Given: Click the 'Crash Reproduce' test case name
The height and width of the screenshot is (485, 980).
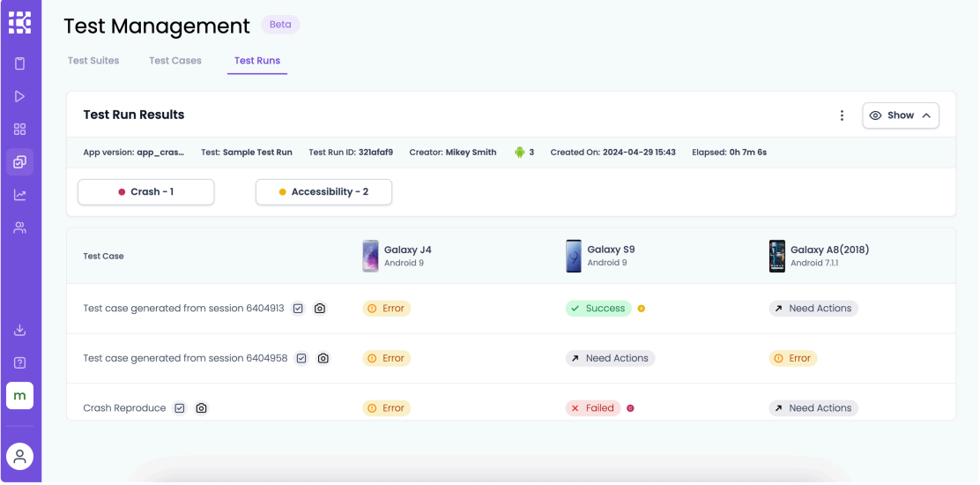Looking at the screenshot, I should tap(124, 408).
